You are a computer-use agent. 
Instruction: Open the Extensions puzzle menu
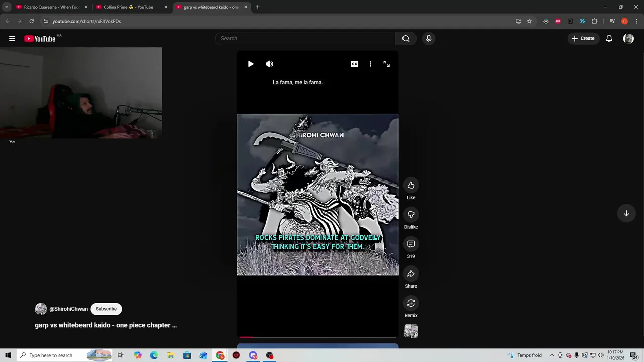pos(594,21)
